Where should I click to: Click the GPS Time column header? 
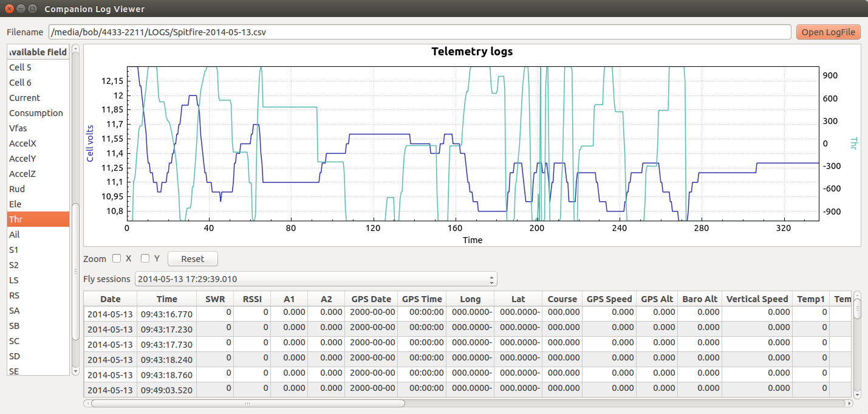pyautogui.click(x=422, y=298)
